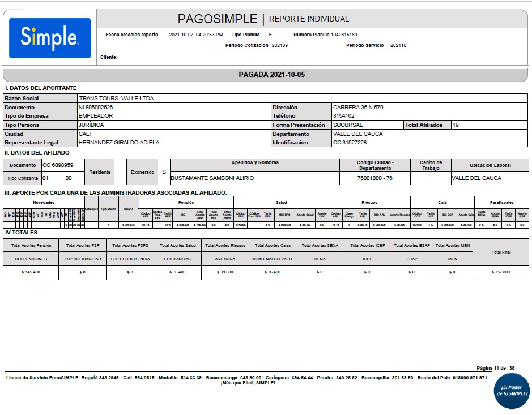The width and height of the screenshot is (532, 415).
Task: Click the affiliate document CC 6098959
Action: point(57,165)
